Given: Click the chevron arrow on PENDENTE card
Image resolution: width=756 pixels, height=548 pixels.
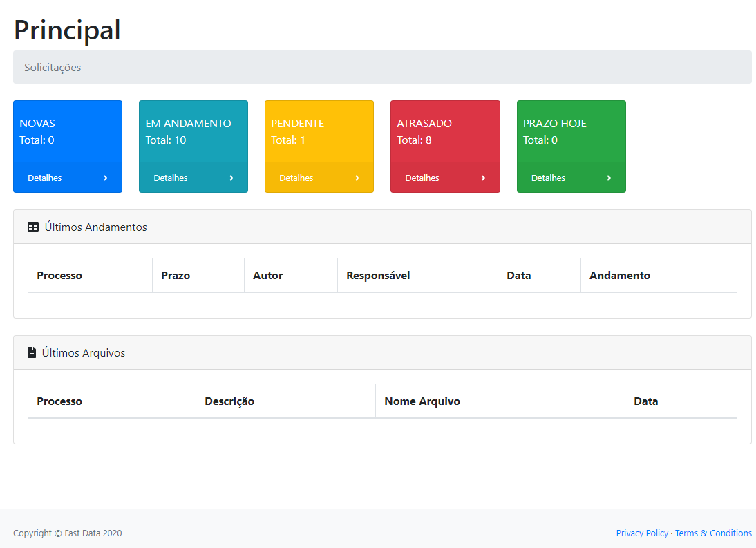Looking at the screenshot, I should click(357, 178).
